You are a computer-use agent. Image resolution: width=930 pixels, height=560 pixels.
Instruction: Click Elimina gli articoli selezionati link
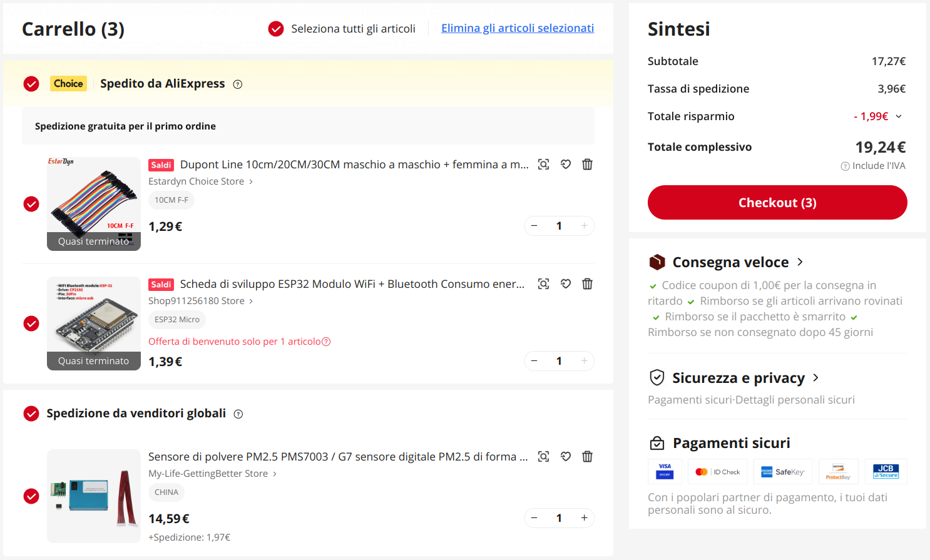coord(518,28)
